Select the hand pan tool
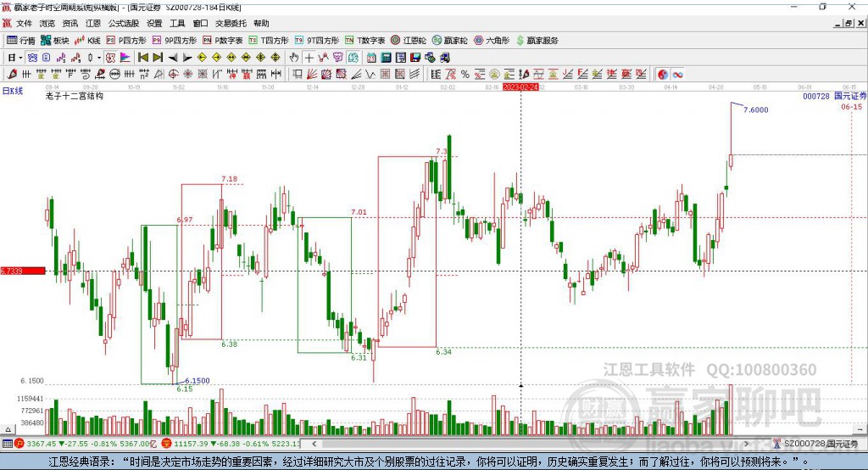Viewport: 868px width, 470px height. pos(294,58)
